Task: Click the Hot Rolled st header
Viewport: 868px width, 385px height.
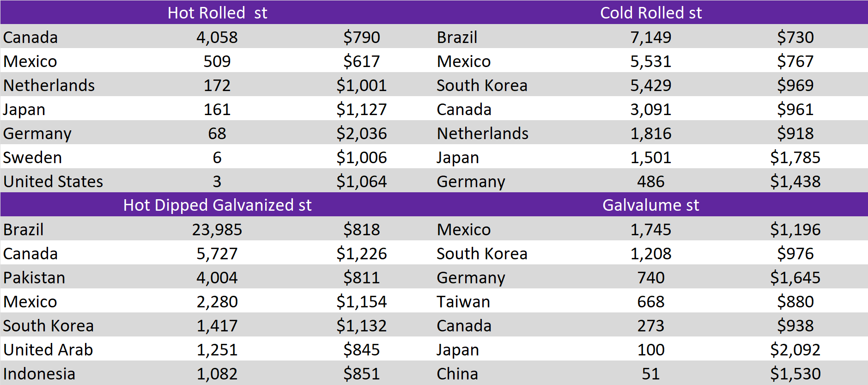Action: click(217, 12)
